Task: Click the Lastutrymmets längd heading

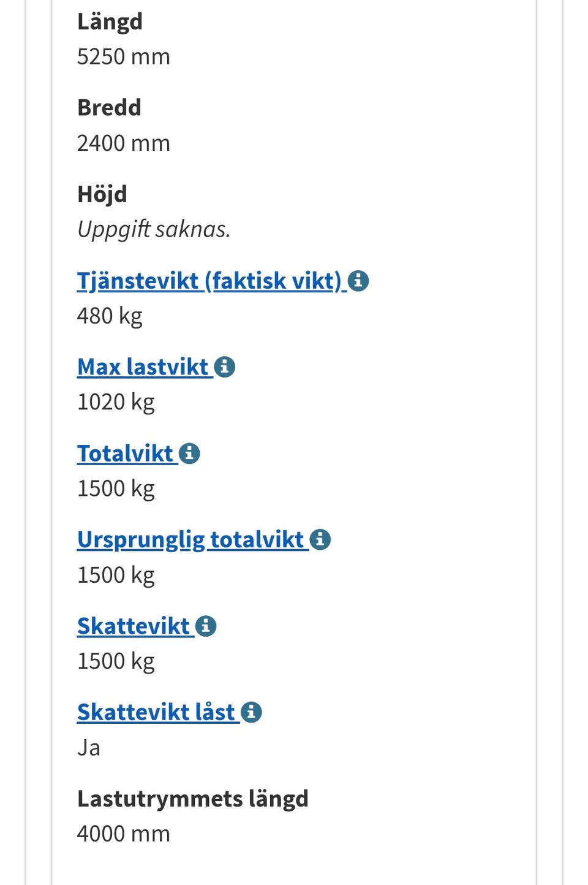Action: click(192, 799)
